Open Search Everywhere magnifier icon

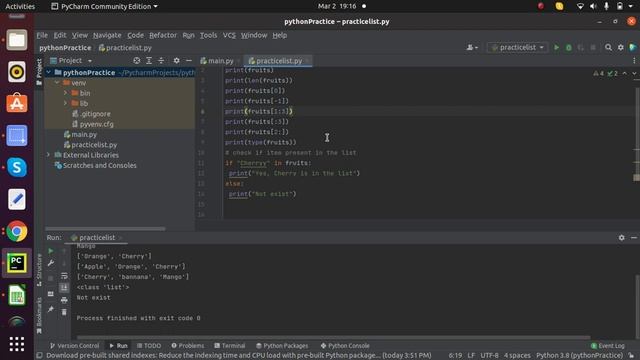(x=608, y=48)
